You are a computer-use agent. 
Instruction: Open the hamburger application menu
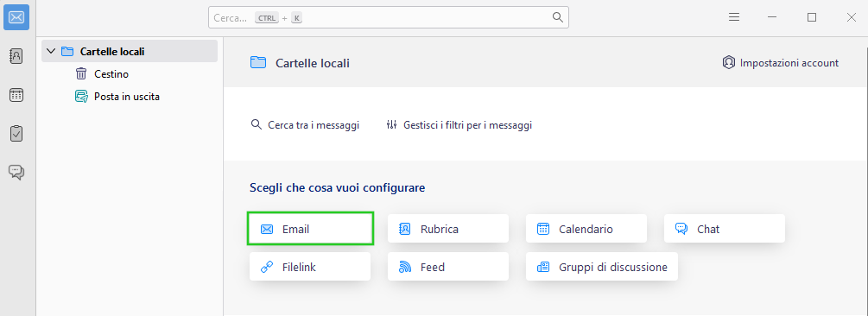tap(734, 17)
